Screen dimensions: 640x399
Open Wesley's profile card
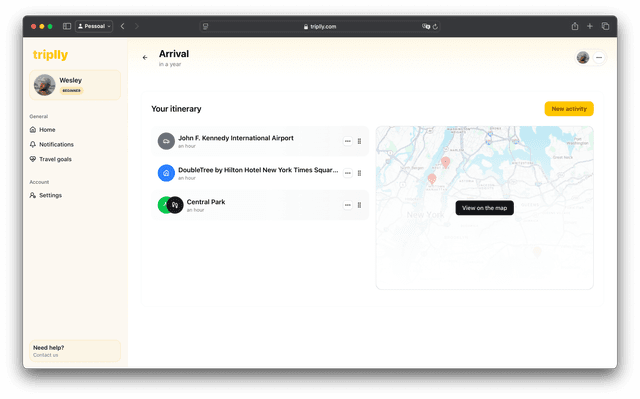[x=75, y=85]
